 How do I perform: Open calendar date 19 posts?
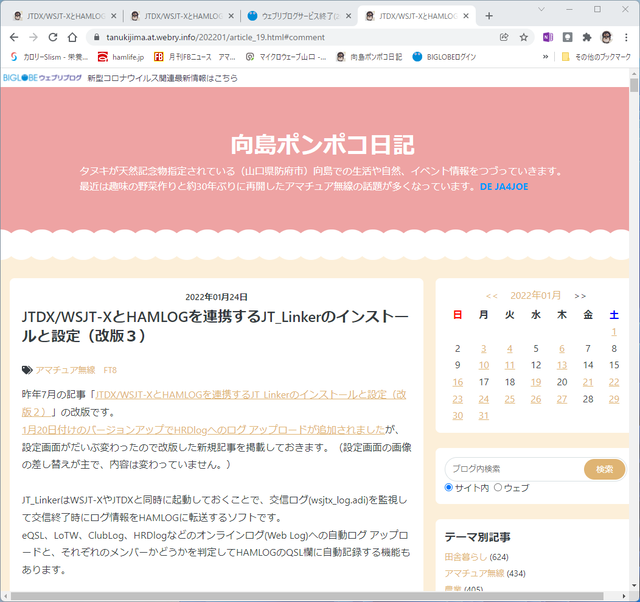[536, 382]
